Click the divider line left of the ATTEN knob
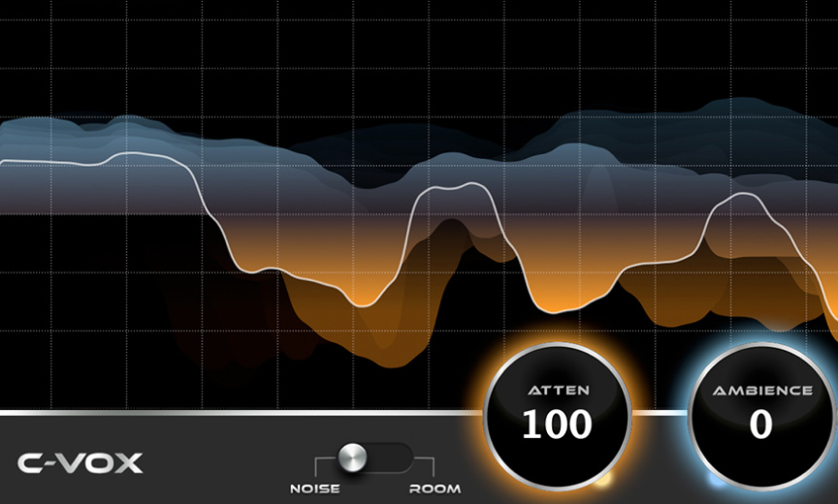Viewport: 838px width, 504px height. coord(242,413)
